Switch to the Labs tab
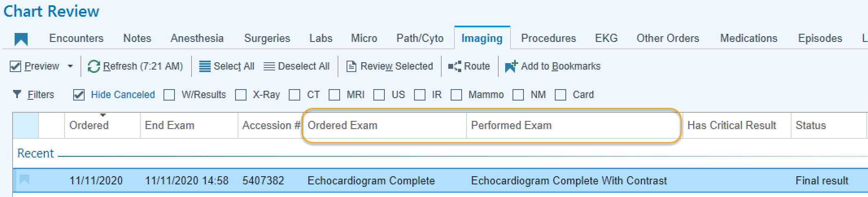Viewport: 868px width, 197px height. pos(321,38)
